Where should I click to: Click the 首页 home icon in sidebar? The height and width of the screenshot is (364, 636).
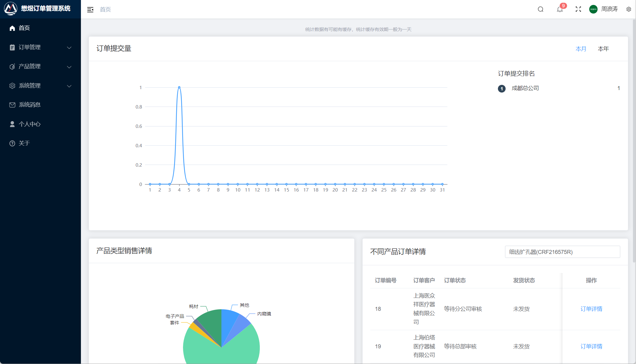pyautogui.click(x=12, y=28)
